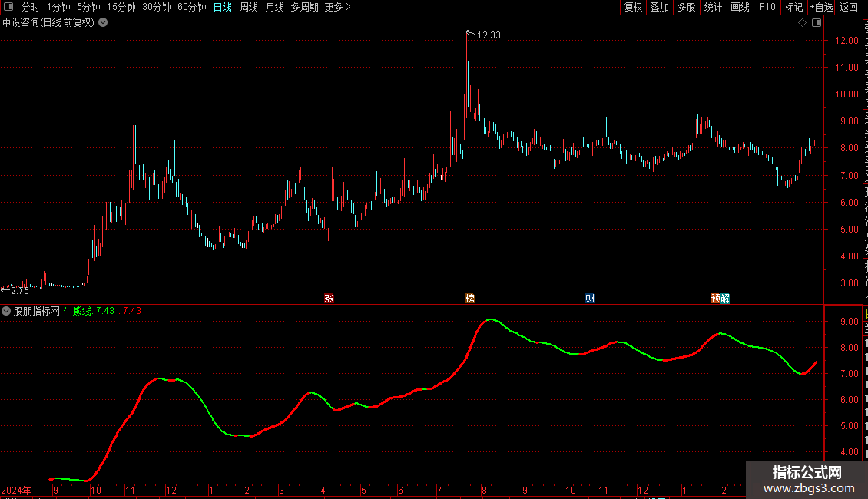Click the 解 unlock marker

tap(725, 298)
